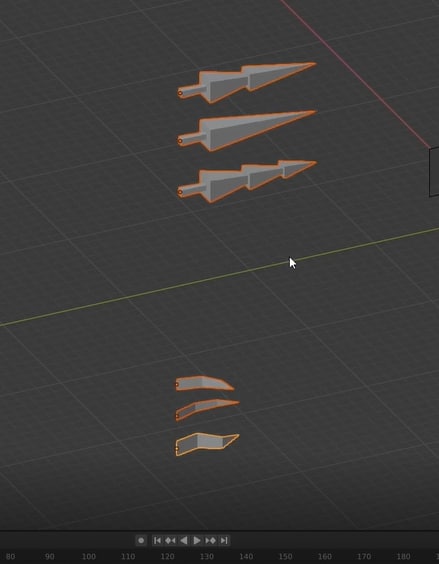Jump to the next keyframe
Viewport: 439px width, 564px height.
tap(211, 540)
